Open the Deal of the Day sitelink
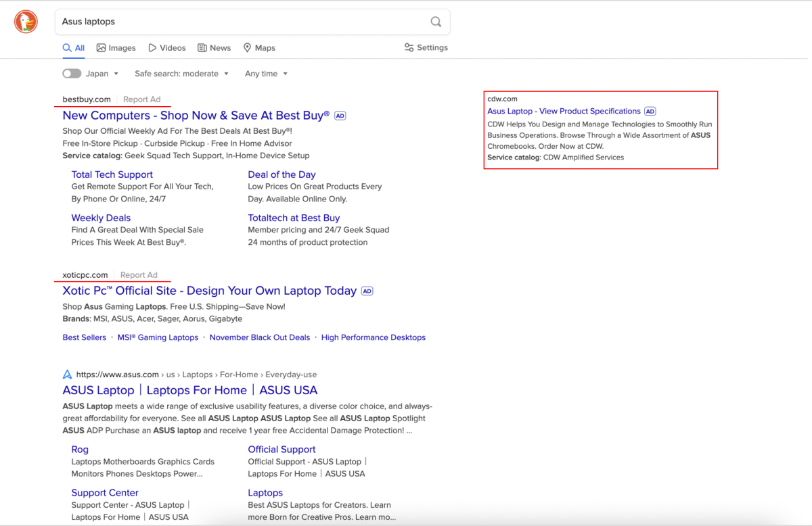Screen dimensions: 812x526 coord(281,174)
